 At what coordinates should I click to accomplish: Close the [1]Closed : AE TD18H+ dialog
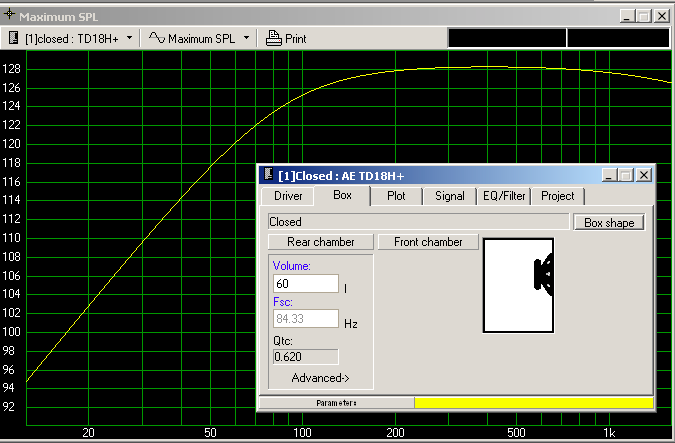point(644,175)
